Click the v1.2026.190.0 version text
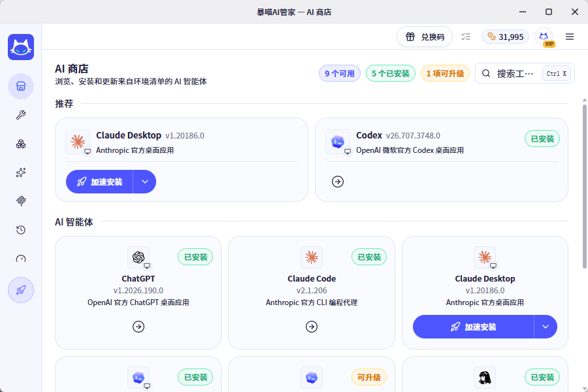Image resolution: width=588 pixels, height=392 pixels. point(139,290)
